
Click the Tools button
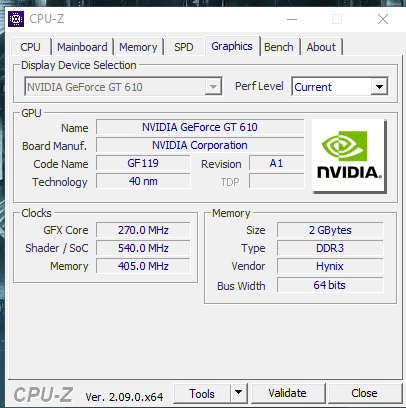tap(202, 393)
